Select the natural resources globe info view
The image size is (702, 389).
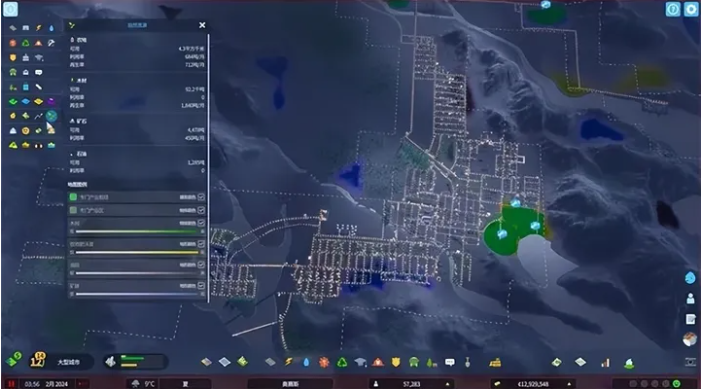click(x=51, y=116)
